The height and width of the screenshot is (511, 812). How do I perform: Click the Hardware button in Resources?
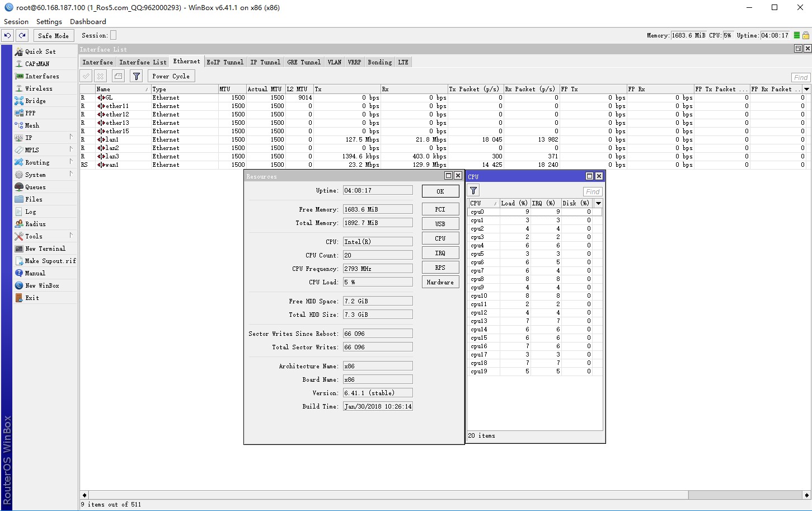pos(440,282)
